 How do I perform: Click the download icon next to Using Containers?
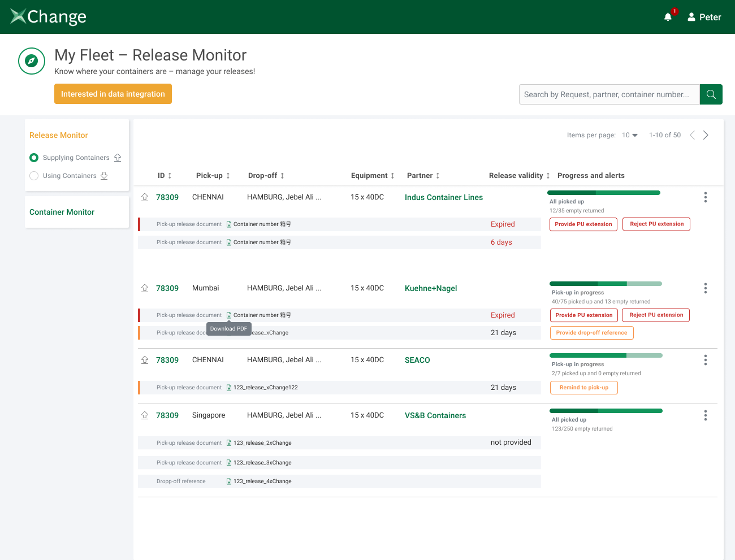coord(104,176)
